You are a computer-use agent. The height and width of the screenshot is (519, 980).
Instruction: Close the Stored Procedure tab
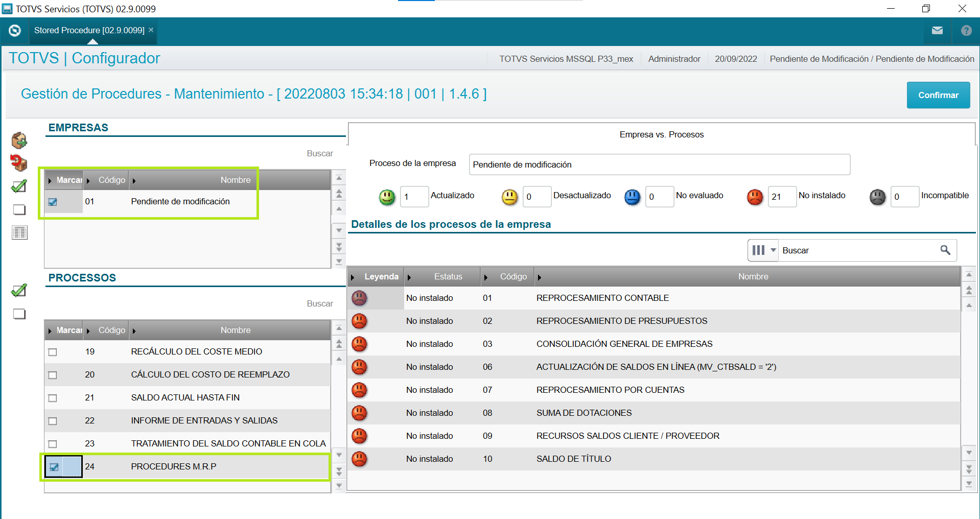click(151, 30)
